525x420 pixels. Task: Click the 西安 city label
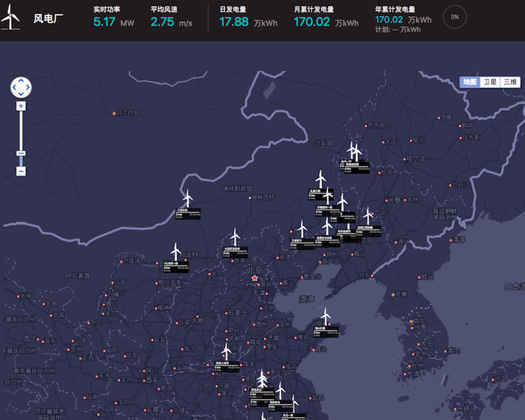152,380
